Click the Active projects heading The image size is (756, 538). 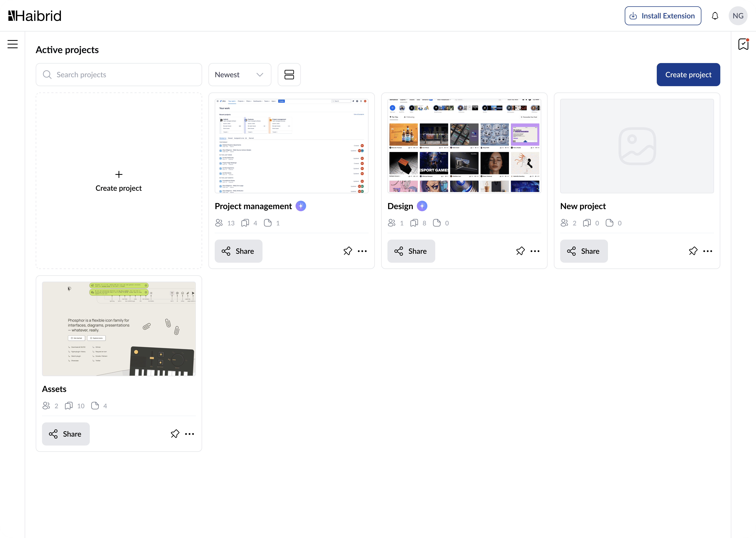67,50
